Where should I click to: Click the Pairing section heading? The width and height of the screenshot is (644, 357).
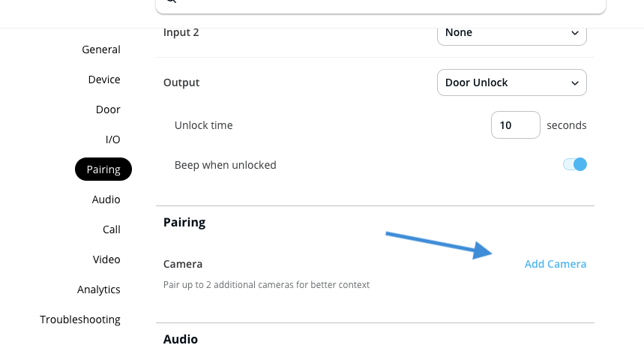pos(184,222)
